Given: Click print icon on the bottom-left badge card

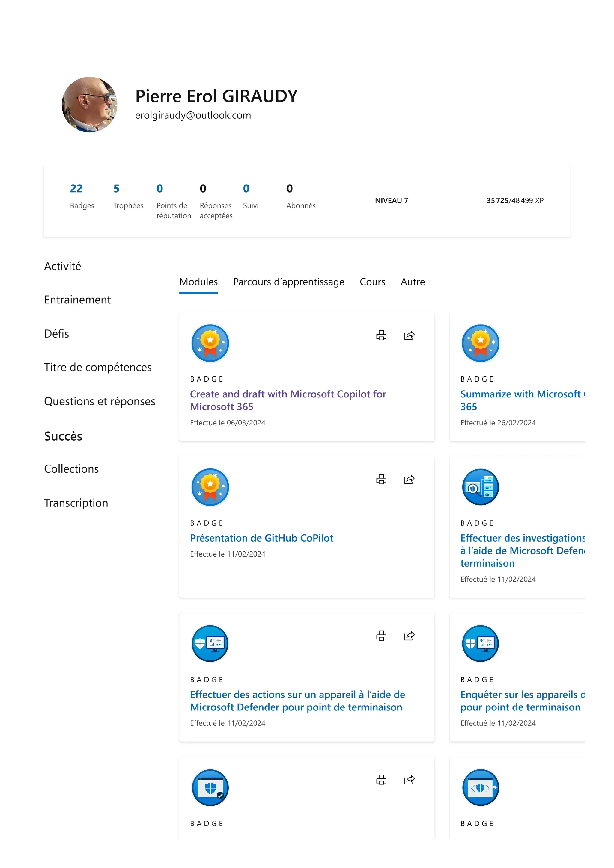Looking at the screenshot, I should [x=381, y=780].
